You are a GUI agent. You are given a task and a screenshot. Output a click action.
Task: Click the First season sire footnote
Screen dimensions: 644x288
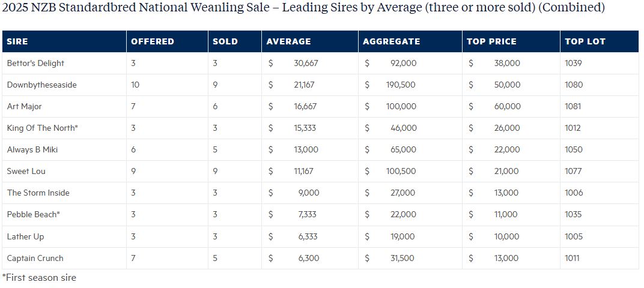[39, 278]
